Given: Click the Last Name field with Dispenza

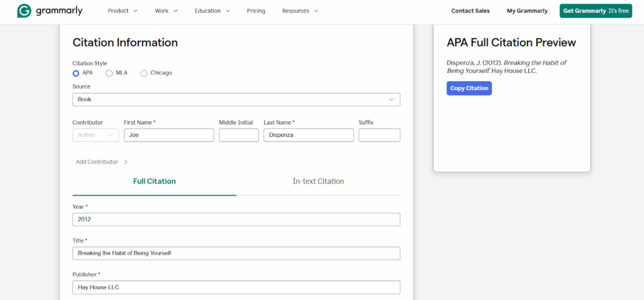Looking at the screenshot, I should (308, 135).
